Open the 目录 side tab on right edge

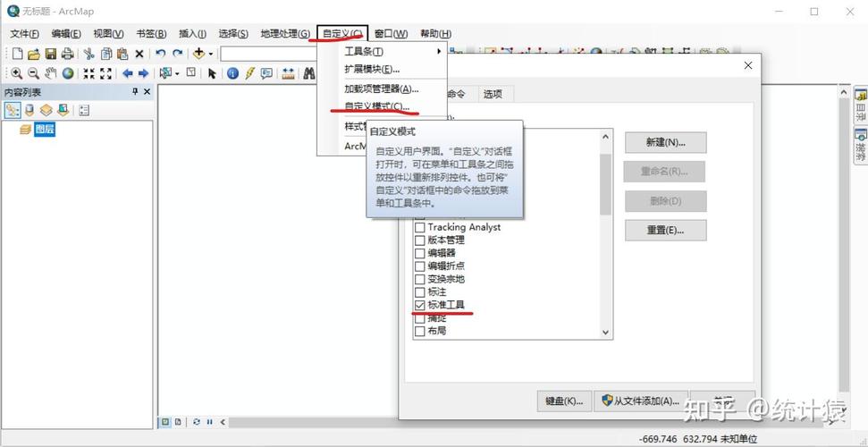pos(861,105)
